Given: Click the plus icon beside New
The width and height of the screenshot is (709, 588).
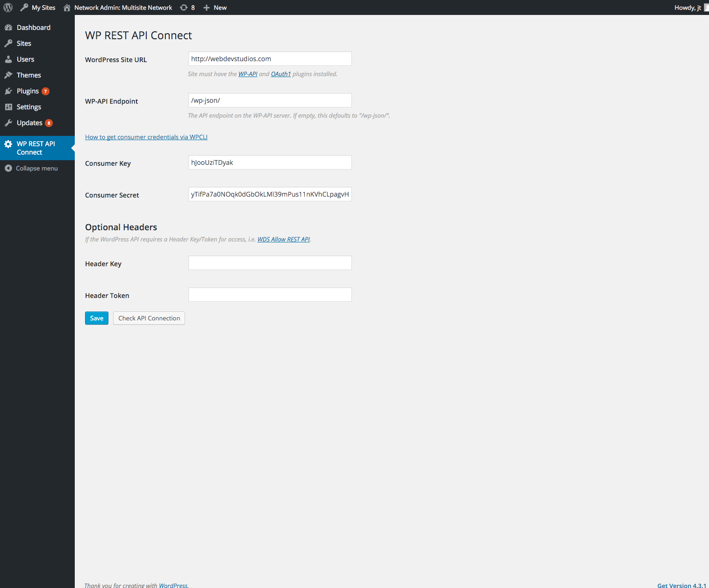Looking at the screenshot, I should [x=207, y=7].
